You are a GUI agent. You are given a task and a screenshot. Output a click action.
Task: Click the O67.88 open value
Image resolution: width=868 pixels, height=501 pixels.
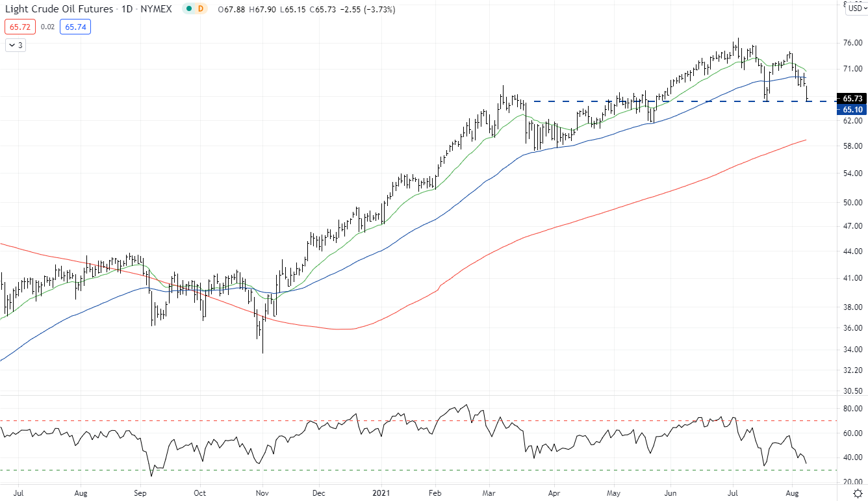(x=232, y=10)
